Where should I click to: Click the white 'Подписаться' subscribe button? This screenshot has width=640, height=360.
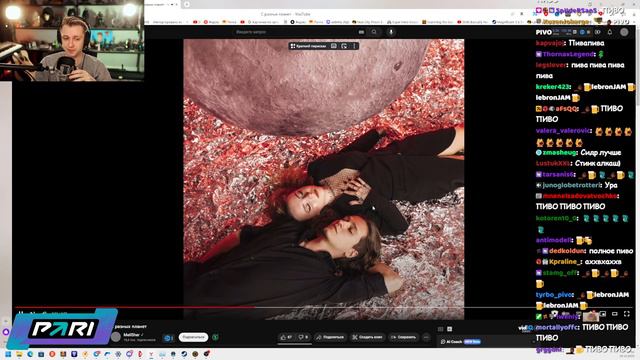193,337
